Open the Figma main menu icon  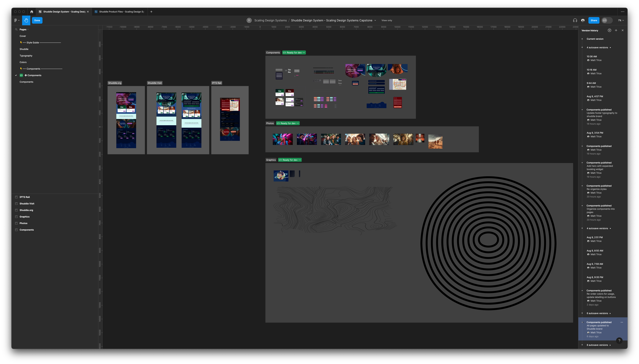pos(16,20)
